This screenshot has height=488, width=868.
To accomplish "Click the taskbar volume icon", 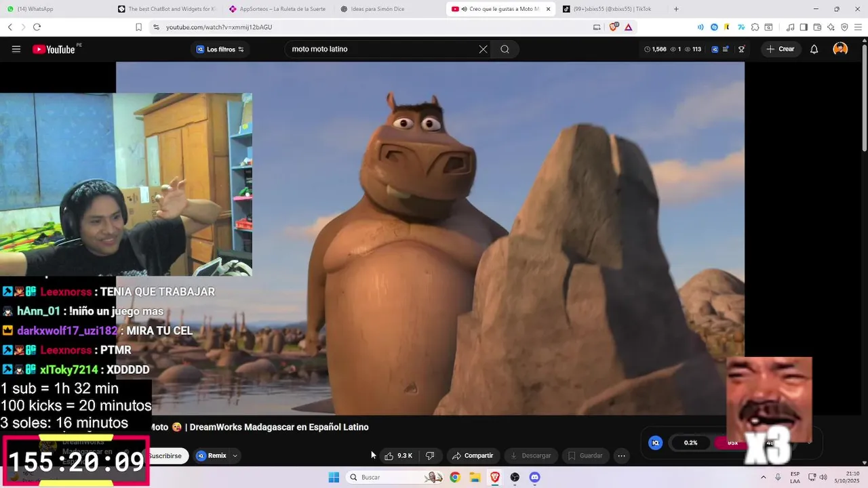I will [824, 477].
